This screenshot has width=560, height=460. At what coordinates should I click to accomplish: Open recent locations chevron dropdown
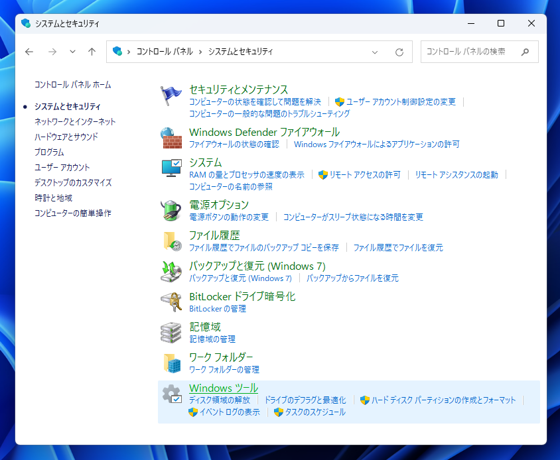pyautogui.click(x=72, y=52)
